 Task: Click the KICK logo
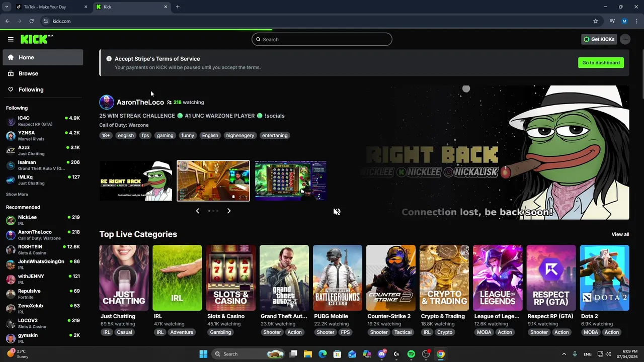pyautogui.click(x=37, y=39)
